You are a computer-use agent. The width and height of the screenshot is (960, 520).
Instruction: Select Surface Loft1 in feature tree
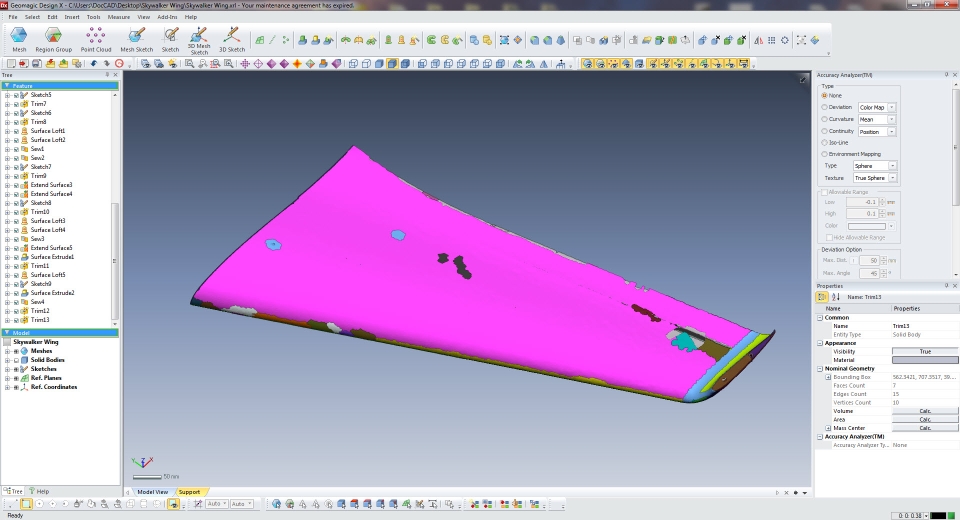(x=48, y=131)
